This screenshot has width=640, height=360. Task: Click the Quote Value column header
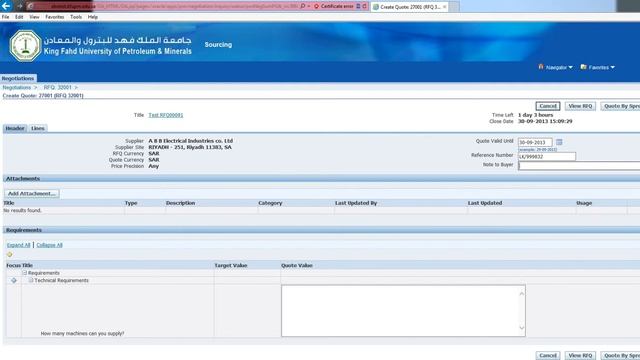pos(297,265)
